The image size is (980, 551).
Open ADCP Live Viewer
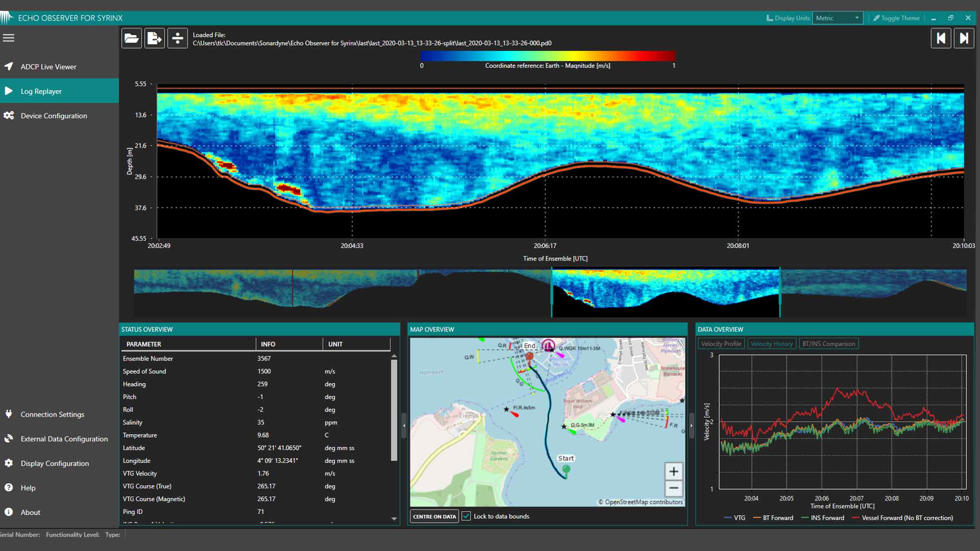coord(59,67)
